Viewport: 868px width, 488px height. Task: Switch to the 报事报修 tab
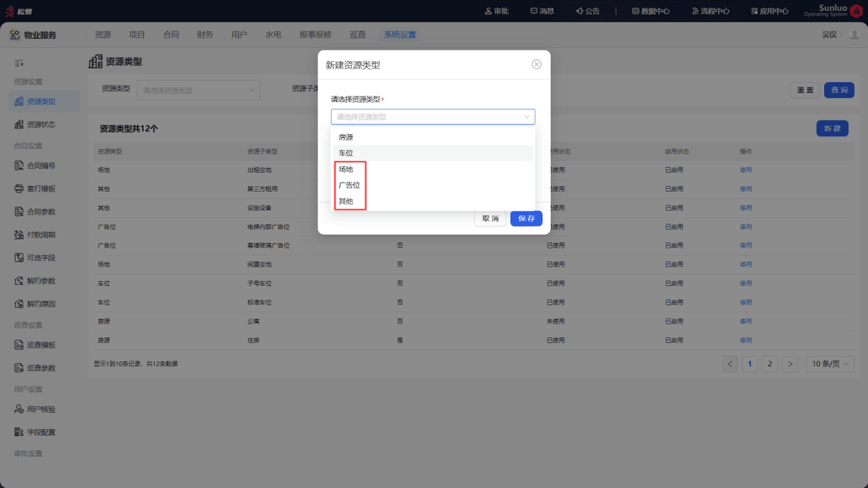point(315,35)
